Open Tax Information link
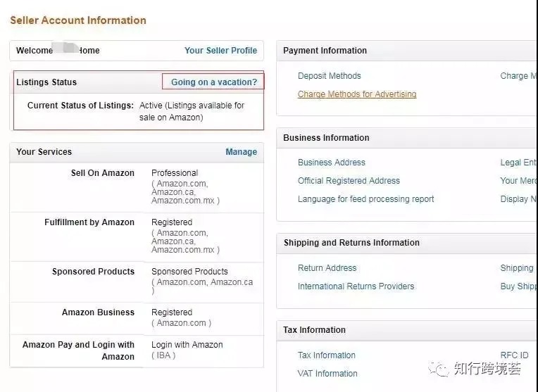 pyautogui.click(x=327, y=355)
